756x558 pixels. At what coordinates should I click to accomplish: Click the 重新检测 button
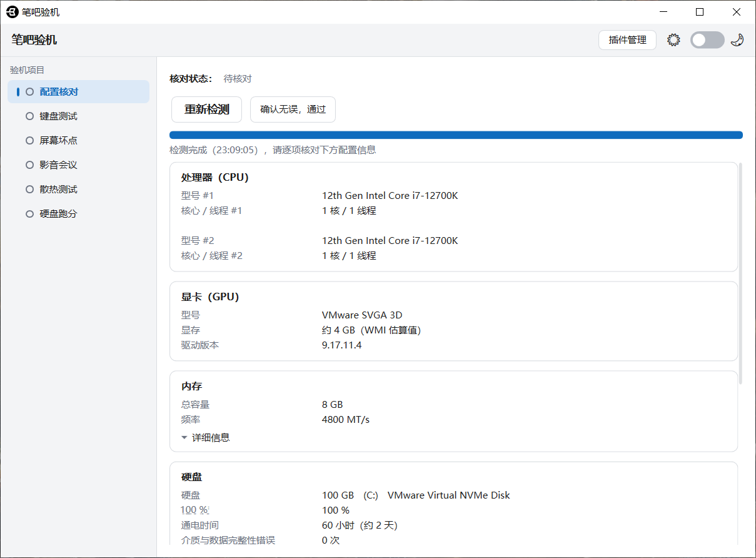click(x=207, y=109)
